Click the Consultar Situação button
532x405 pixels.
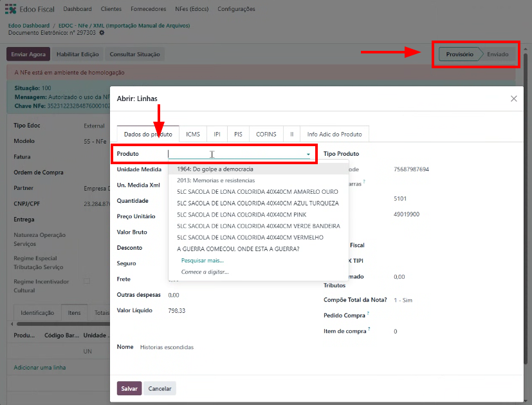tap(134, 54)
